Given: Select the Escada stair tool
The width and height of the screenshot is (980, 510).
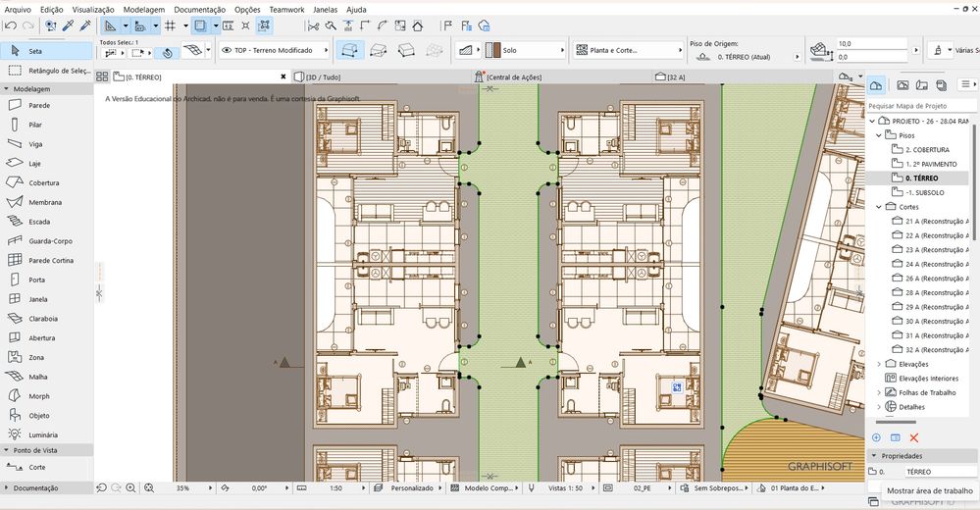Looking at the screenshot, I should click(39, 222).
